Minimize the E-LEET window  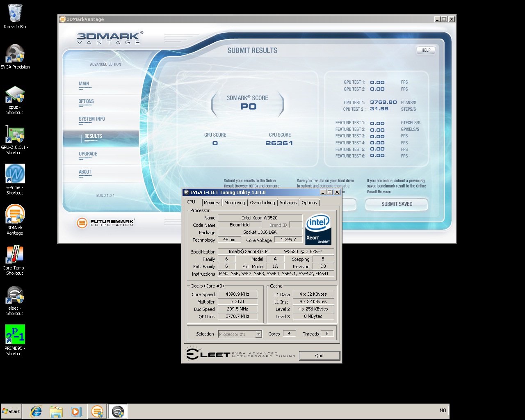tap(323, 192)
